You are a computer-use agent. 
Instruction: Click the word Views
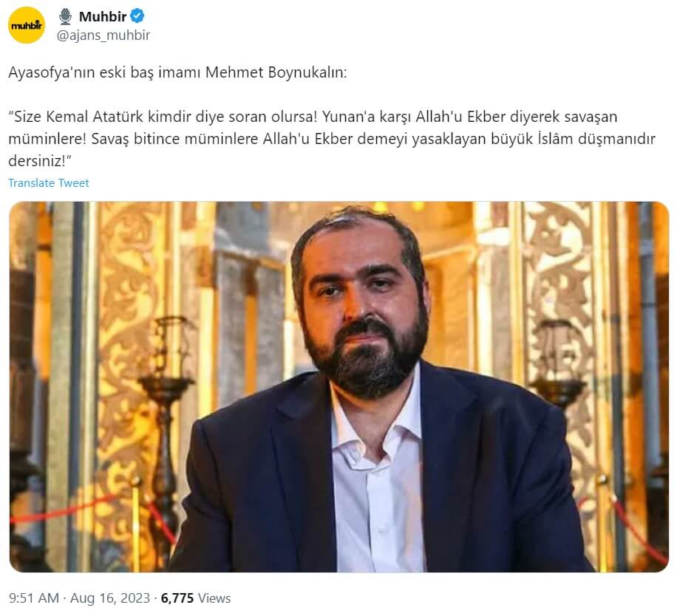[214, 598]
